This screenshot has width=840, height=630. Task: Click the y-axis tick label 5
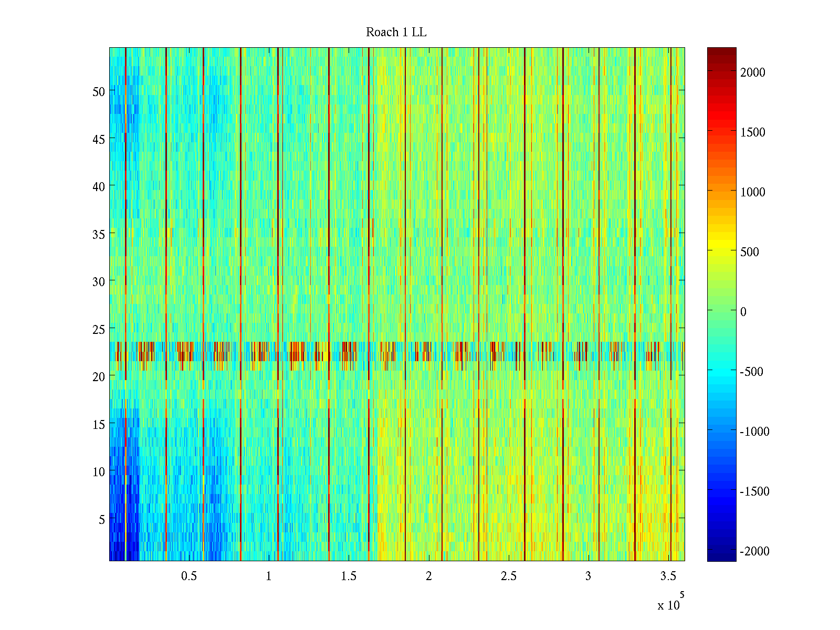(102, 520)
